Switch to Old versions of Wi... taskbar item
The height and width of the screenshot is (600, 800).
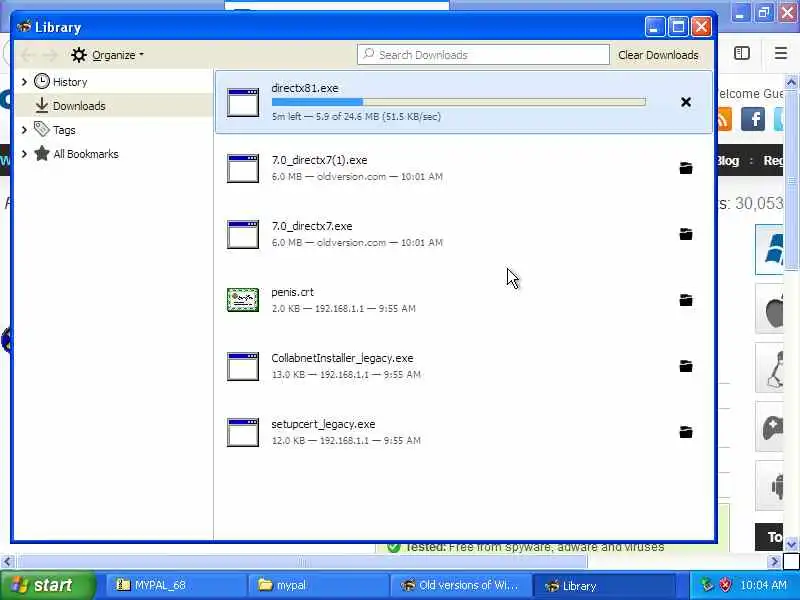tap(461, 585)
